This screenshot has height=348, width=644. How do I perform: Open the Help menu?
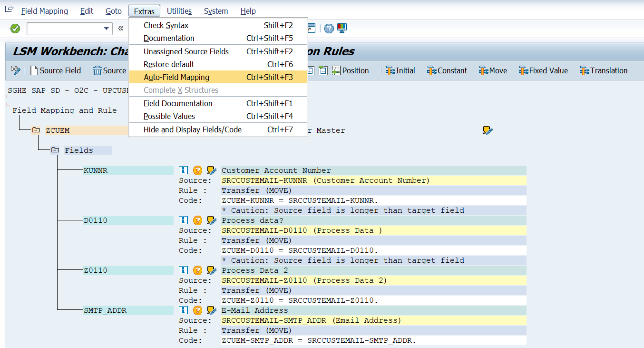[248, 11]
